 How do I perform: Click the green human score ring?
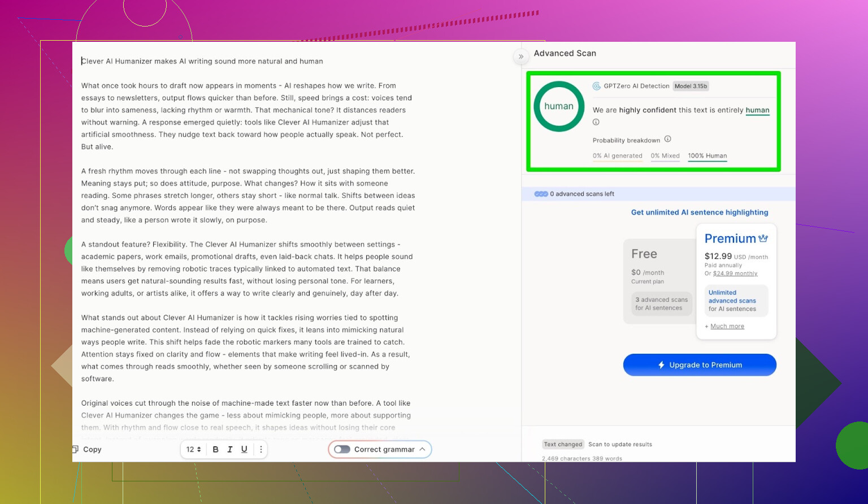(559, 106)
